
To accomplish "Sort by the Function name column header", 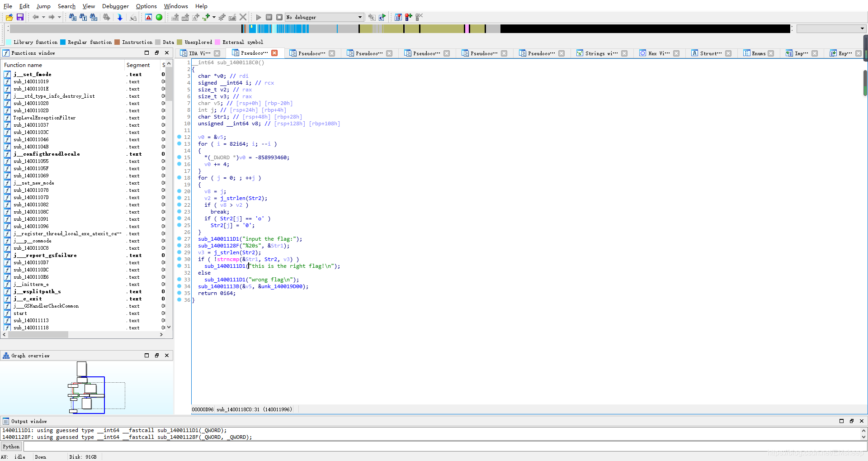I will point(62,65).
